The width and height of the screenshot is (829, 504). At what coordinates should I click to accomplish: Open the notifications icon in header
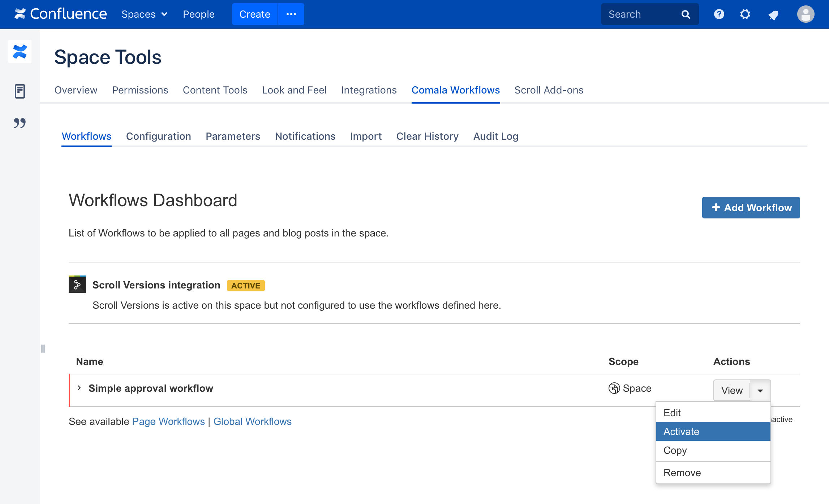click(x=773, y=15)
